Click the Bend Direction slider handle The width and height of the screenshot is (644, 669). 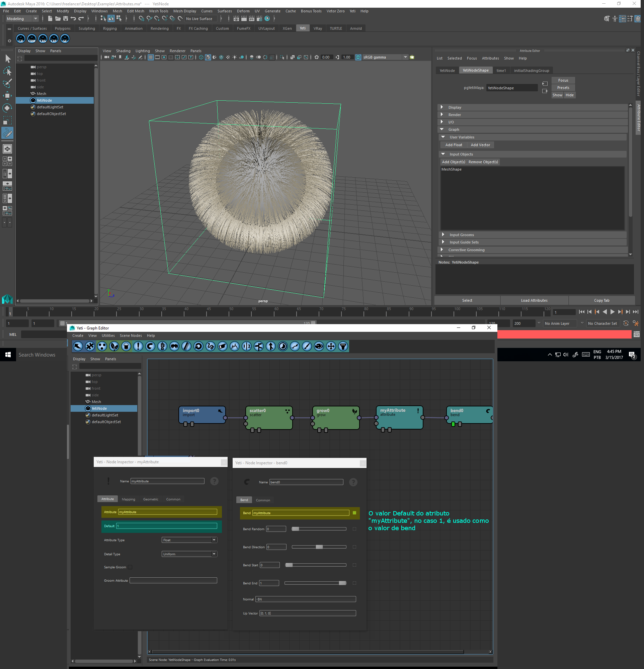[x=319, y=547]
